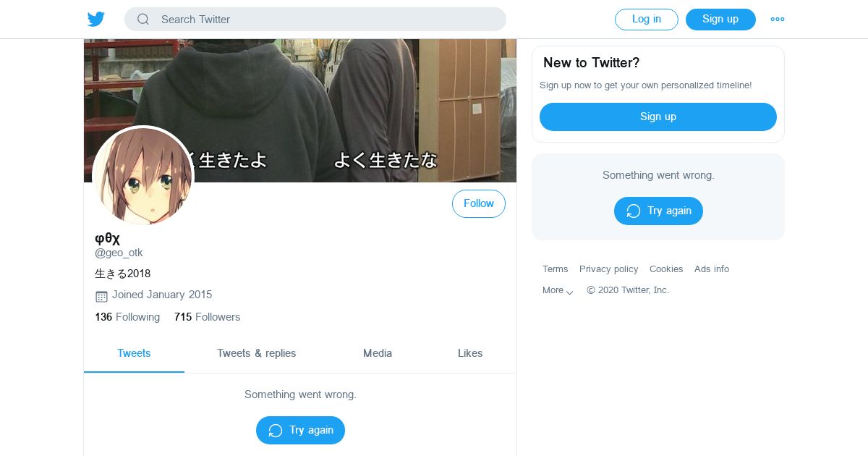Viewport: 868px width, 456px height.
Task: Click the Log in button
Action: pos(647,20)
